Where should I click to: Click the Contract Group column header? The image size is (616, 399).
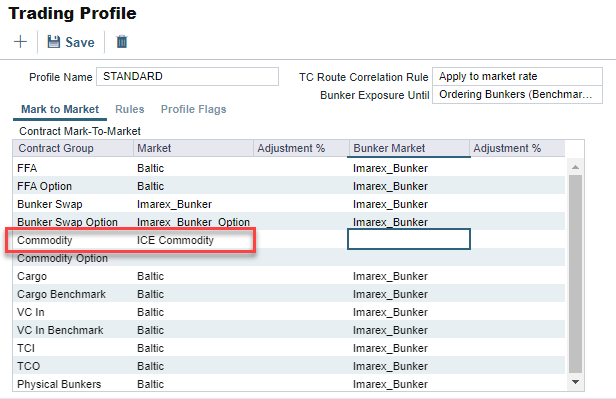click(73, 148)
